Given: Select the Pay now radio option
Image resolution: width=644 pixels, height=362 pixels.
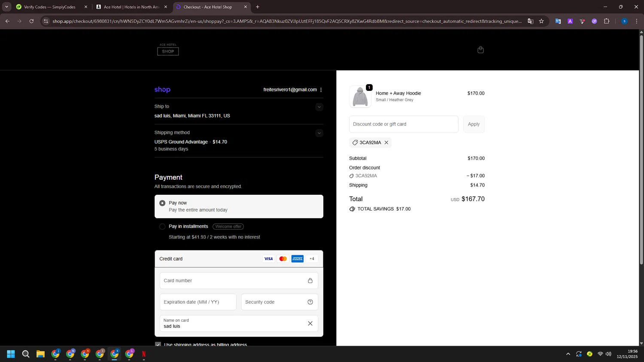Looking at the screenshot, I should tap(162, 203).
